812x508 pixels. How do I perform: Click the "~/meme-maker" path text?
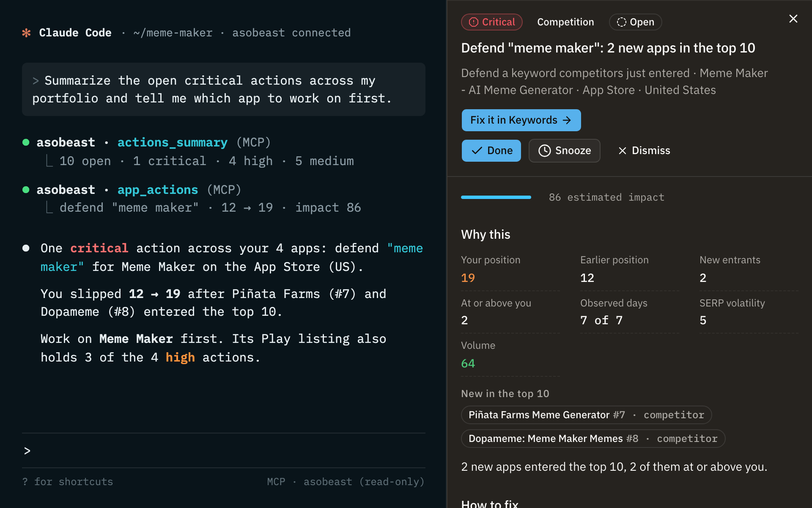(x=173, y=33)
